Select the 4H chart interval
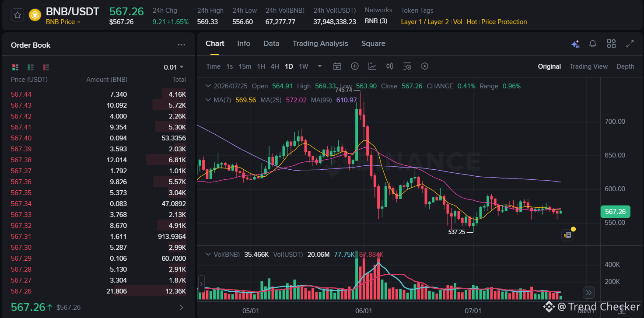The image size is (644, 318). [x=275, y=66]
